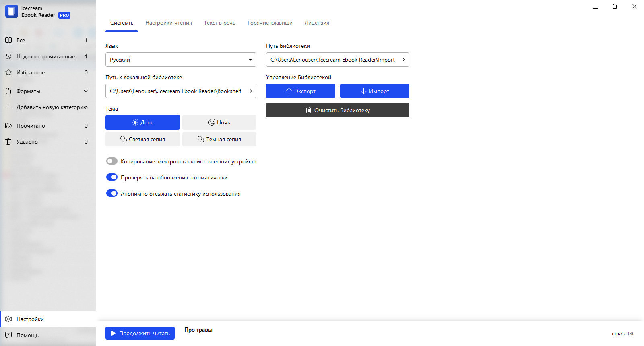Expand the Форматы category chevron

click(86, 91)
